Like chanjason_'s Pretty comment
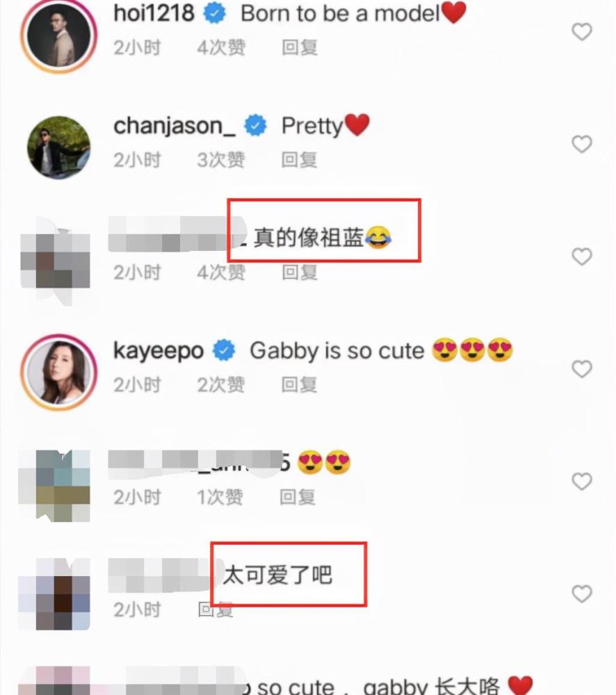 coord(581,145)
